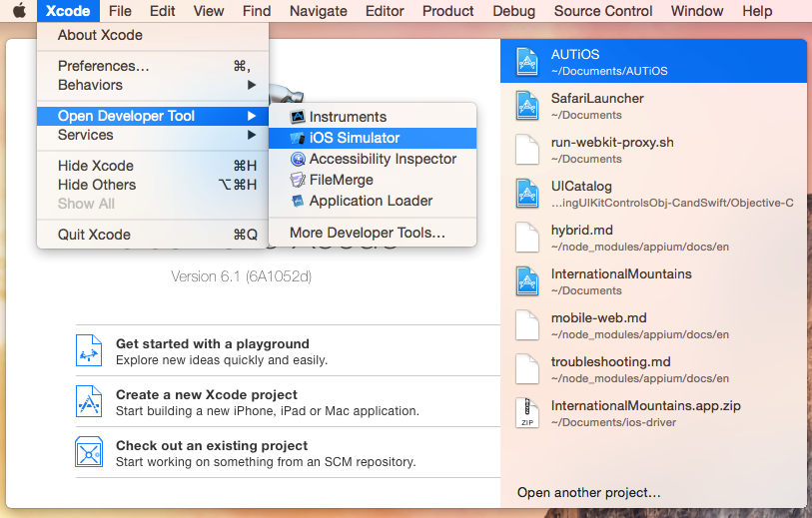Viewport: 812px width, 518px height.
Task: Open the Apple menu logo
Action: [x=19, y=10]
